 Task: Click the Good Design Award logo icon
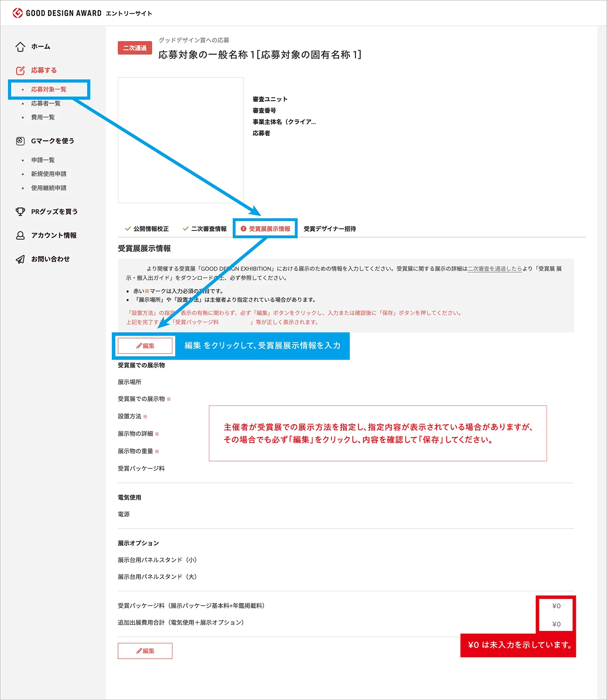point(17,13)
